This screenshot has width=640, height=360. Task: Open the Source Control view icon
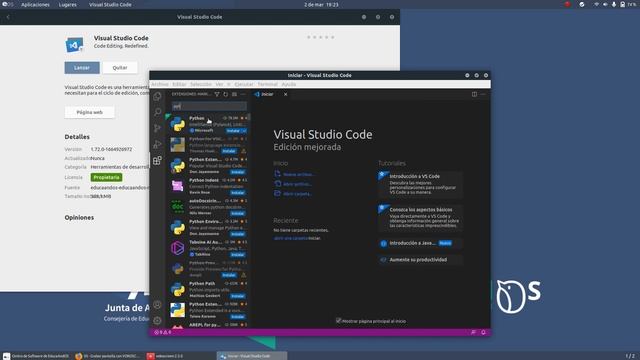[157, 128]
